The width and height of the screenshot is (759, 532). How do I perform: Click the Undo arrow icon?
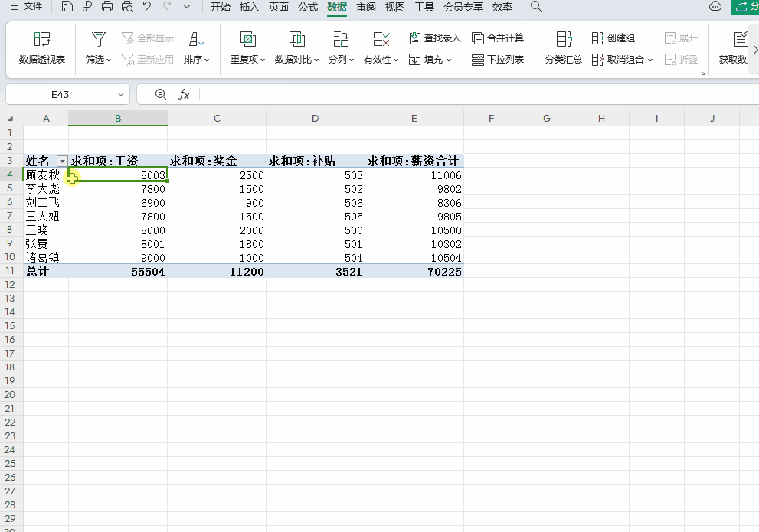pos(146,7)
